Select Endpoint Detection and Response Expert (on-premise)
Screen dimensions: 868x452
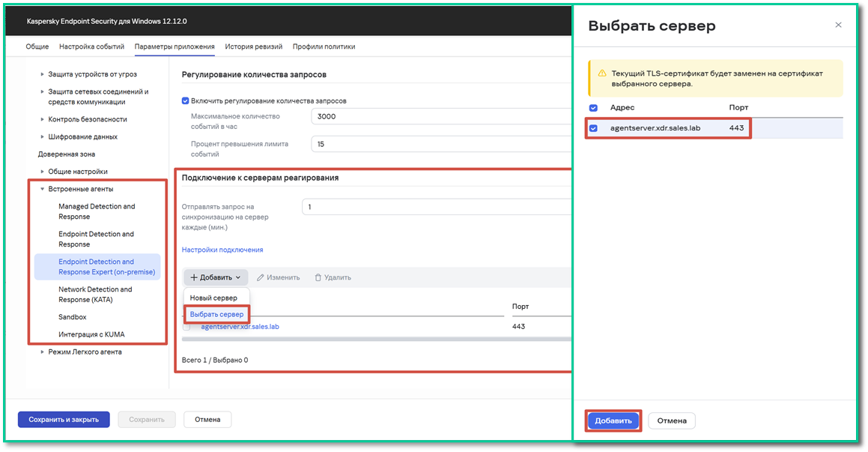[x=97, y=267]
